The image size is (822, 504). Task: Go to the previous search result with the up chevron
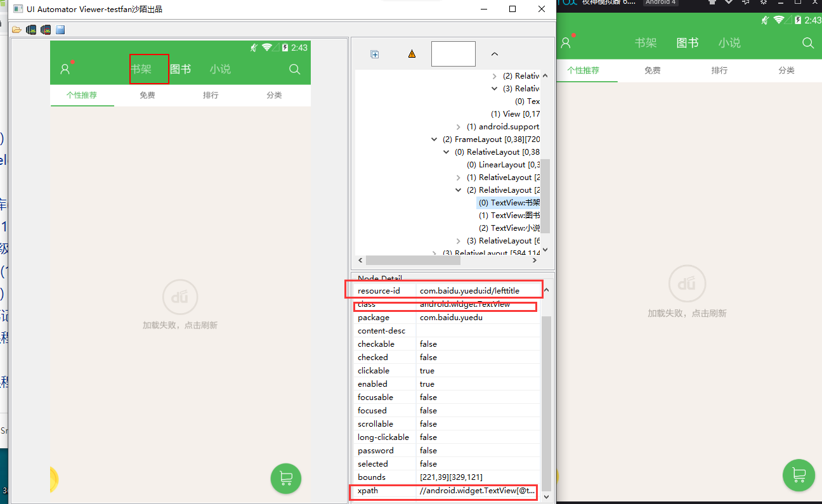[x=495, y=55]
